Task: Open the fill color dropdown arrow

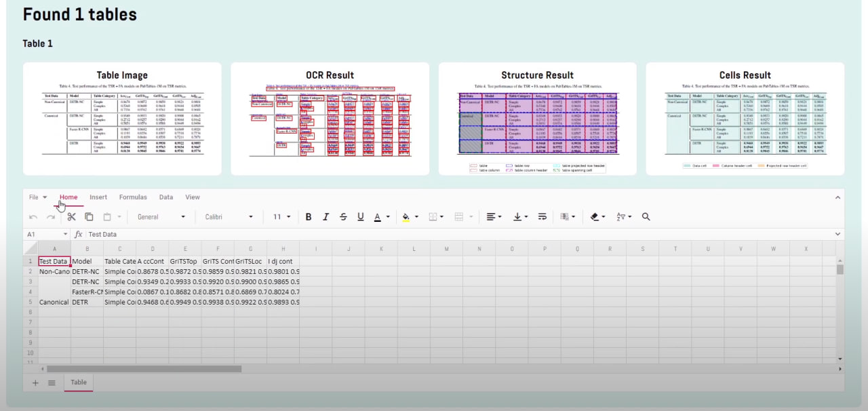Action: tap(416, 217)
